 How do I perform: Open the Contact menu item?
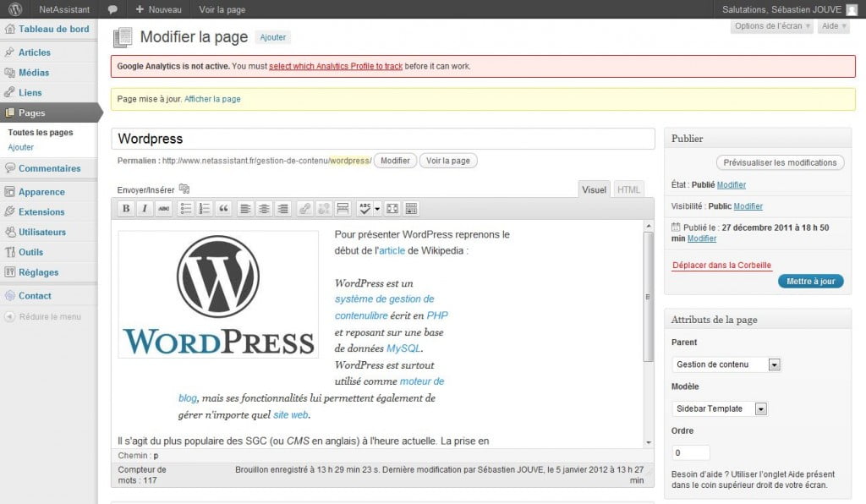48,296
